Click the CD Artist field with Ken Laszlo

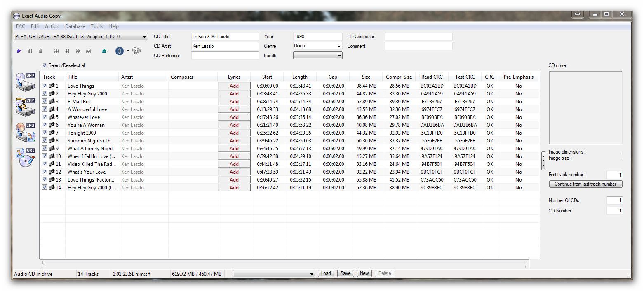tap(225, 46)
